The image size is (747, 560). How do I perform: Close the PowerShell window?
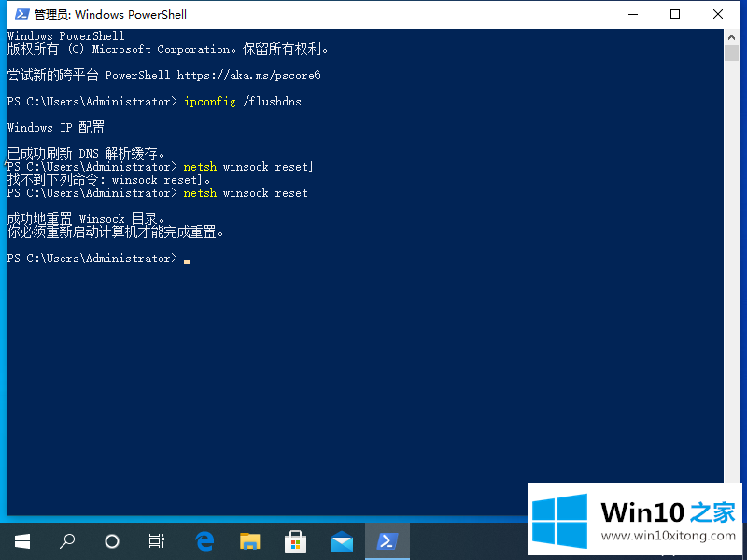point(718,14)
